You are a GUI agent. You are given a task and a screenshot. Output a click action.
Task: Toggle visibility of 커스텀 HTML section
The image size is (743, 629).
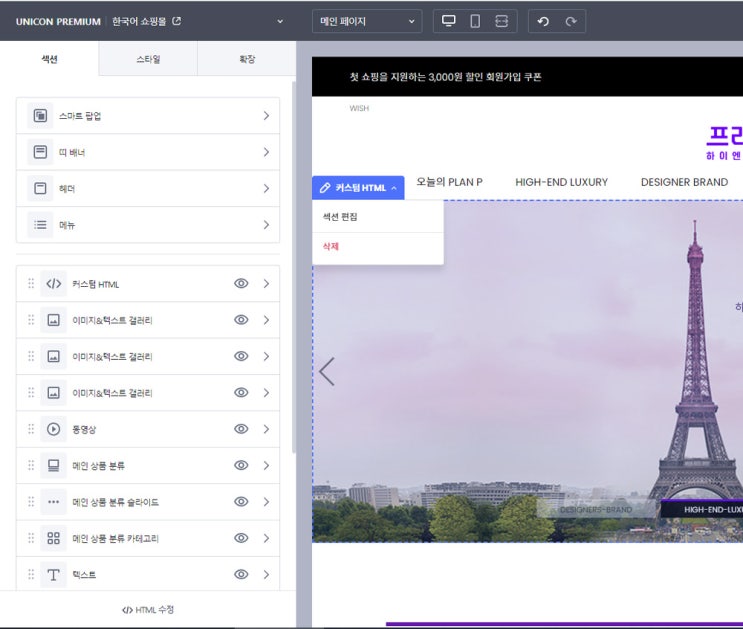241,283
